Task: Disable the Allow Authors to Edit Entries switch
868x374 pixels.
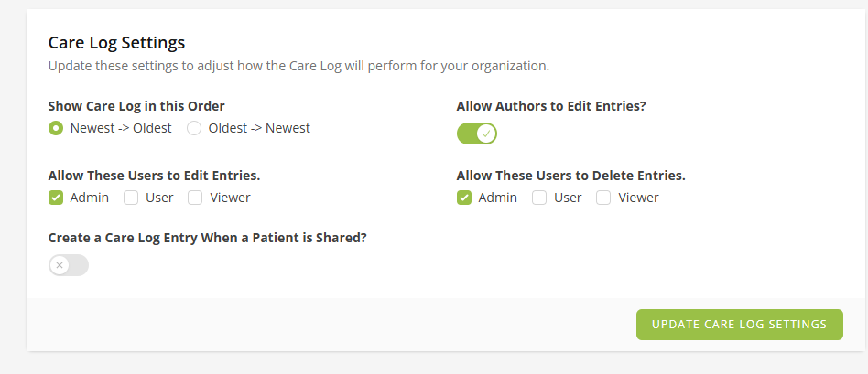Action: point(476,134)
